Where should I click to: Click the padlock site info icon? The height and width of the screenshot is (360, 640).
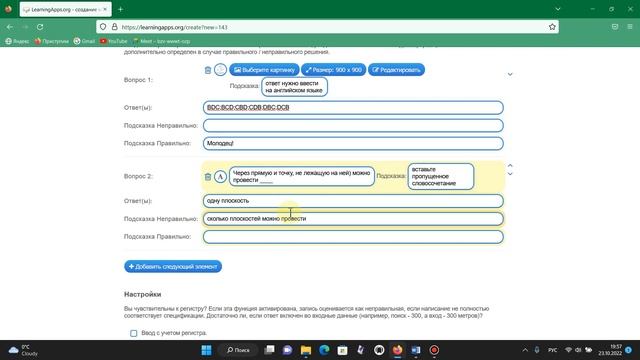pos(115,27)
